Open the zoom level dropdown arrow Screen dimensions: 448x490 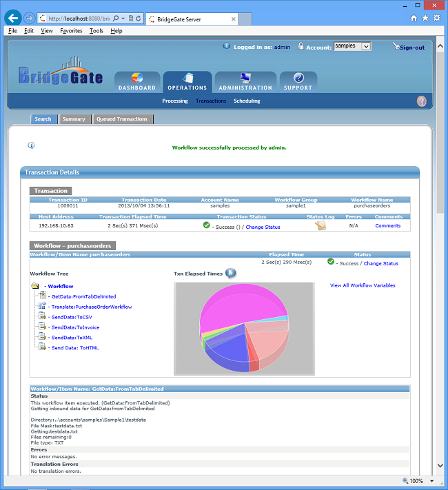[432, 481]
